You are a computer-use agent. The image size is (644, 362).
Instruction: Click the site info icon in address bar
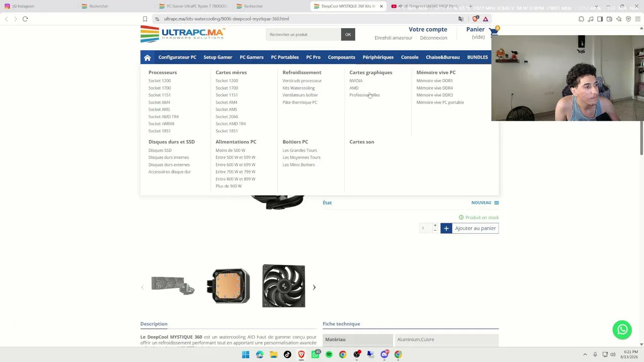(157, 19)
